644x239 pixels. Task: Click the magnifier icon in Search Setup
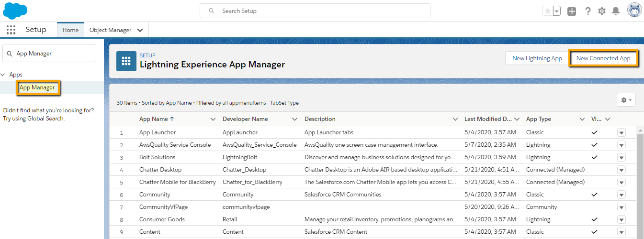[211, 11]
